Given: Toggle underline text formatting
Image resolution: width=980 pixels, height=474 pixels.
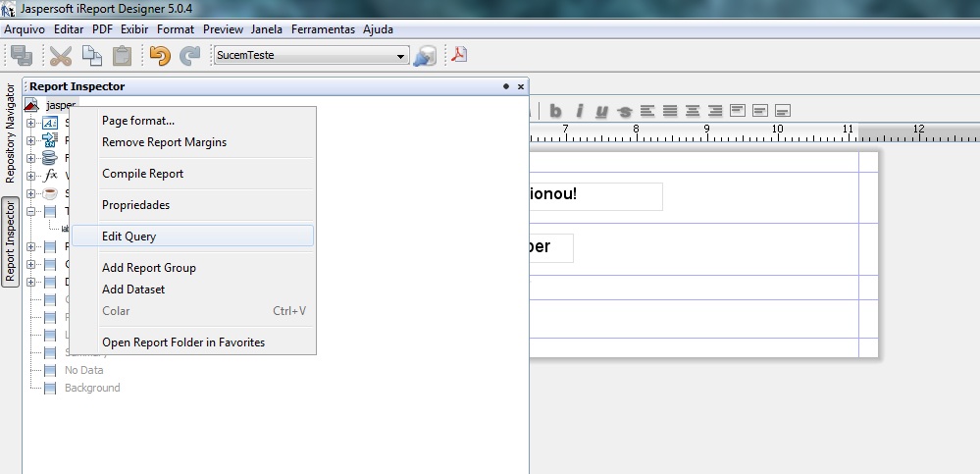Looking at the screenshot, I should [x=601, y=111].
